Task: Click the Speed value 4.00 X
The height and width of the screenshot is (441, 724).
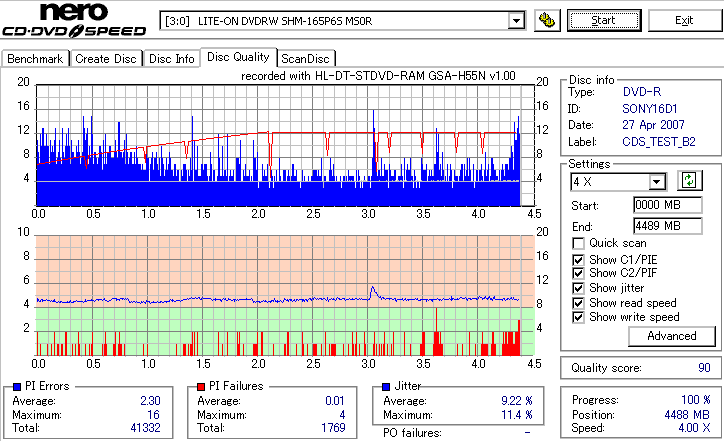Action: click(x=694, y=428)
